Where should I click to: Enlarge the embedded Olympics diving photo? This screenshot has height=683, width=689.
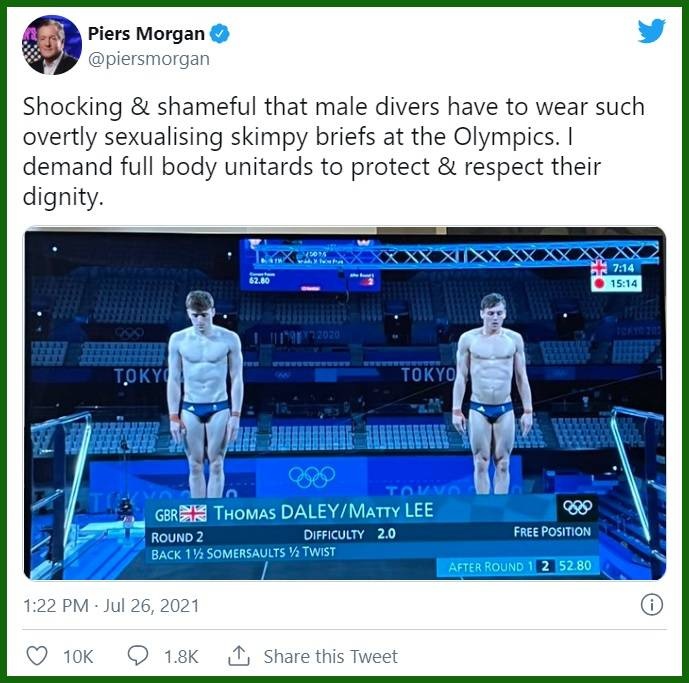(345, 403)
